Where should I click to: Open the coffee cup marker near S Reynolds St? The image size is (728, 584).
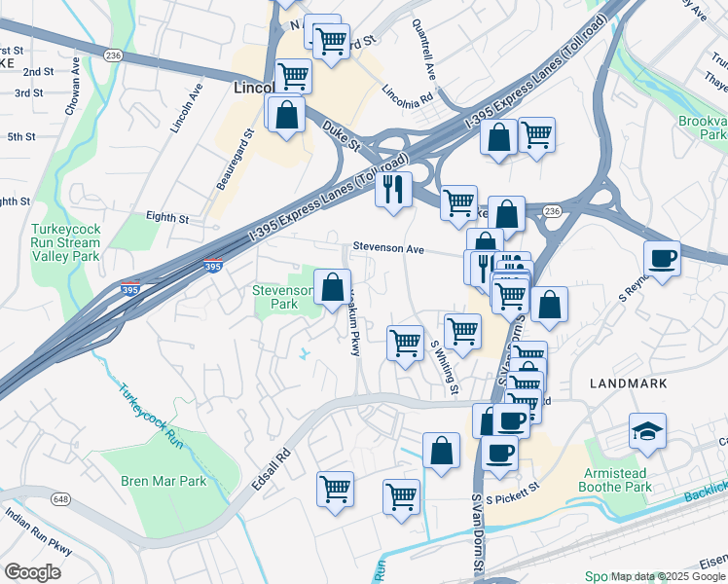click(x=662, y=259)
